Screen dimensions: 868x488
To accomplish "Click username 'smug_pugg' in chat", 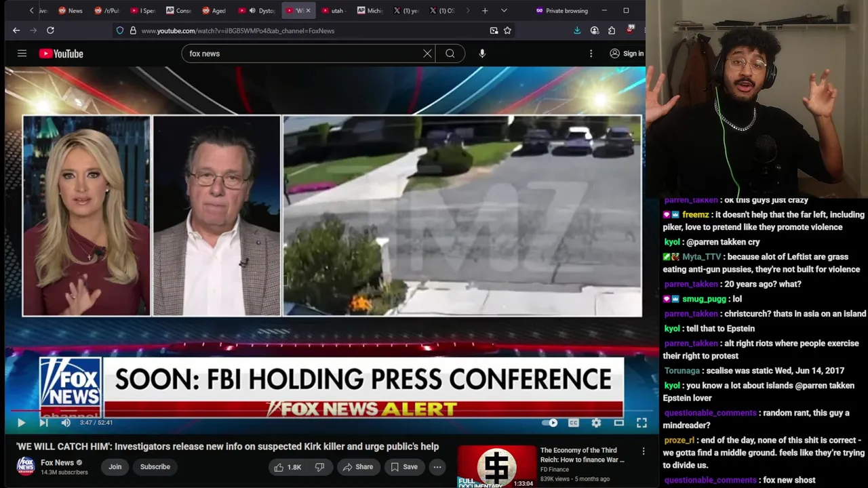I will point(705,299).
